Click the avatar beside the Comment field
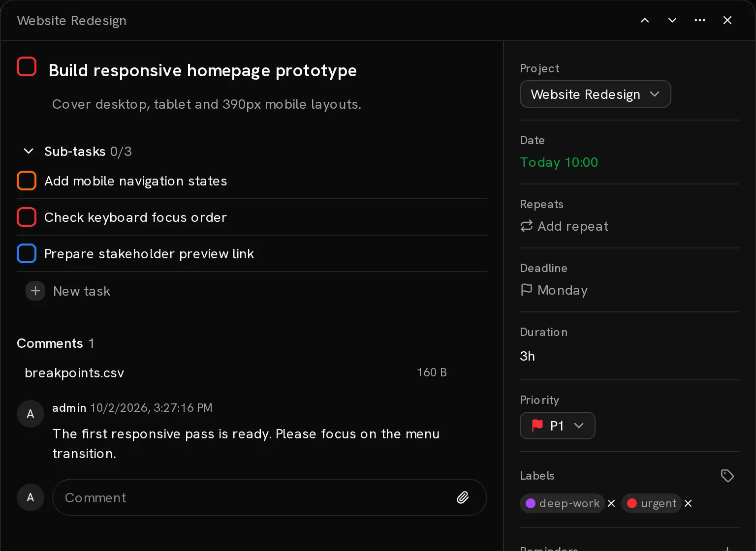756x551 pixels. [31, 497]
